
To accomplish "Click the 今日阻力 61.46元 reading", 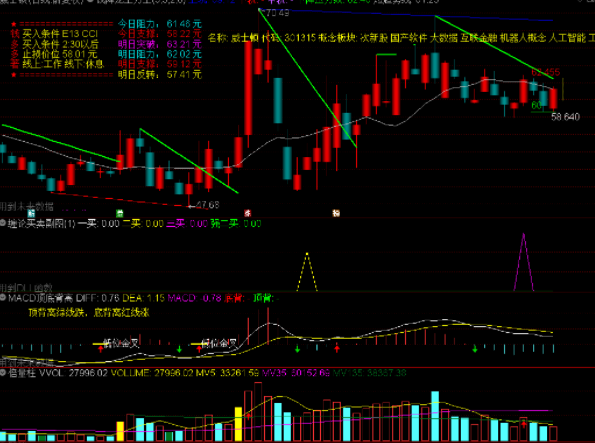I will (159, 24).
